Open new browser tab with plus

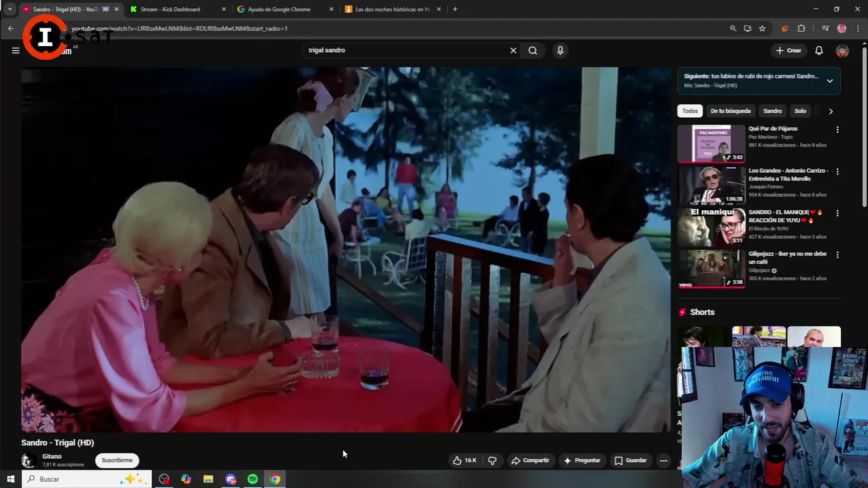(455, 9)
